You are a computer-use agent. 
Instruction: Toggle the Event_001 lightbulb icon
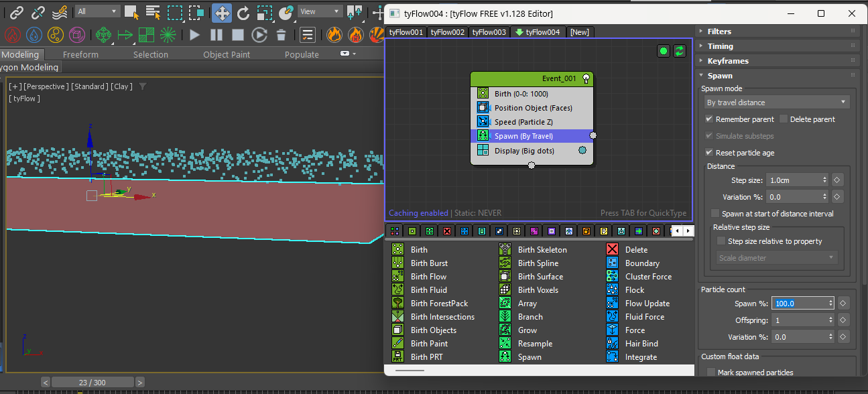coord(586,79)
